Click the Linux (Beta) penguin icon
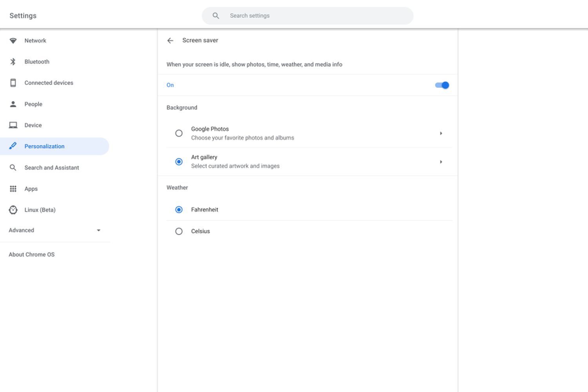This screenshot has height=392, width=588. pos(13,210)
